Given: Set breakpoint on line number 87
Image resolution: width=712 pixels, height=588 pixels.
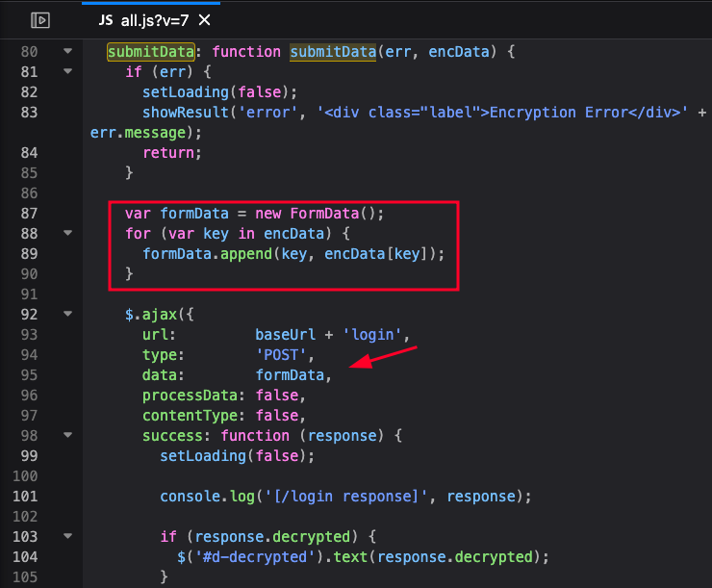Looking at the screenshot, I should pos(29,213).
